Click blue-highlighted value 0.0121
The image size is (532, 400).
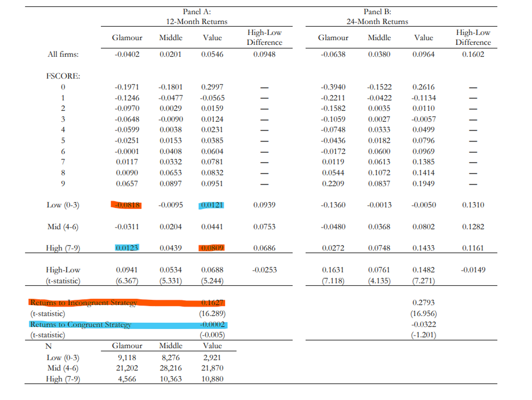click(212, 205)
